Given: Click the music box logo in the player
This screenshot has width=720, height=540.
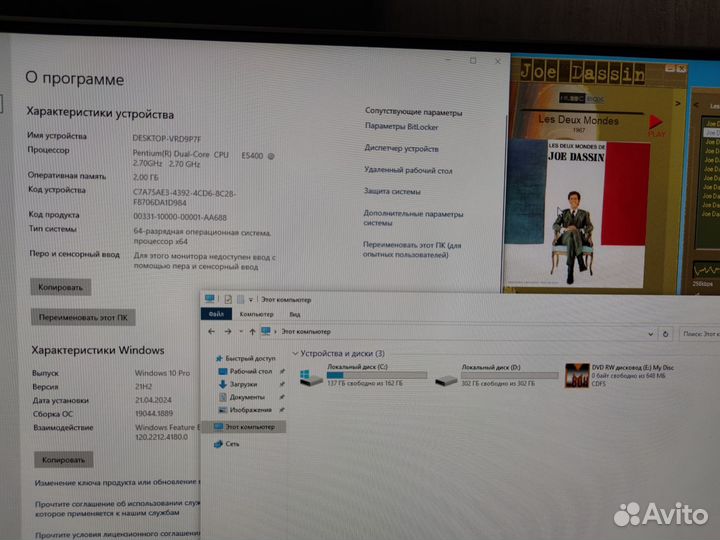Looking at the screenshot, I should tap(581, 98).
